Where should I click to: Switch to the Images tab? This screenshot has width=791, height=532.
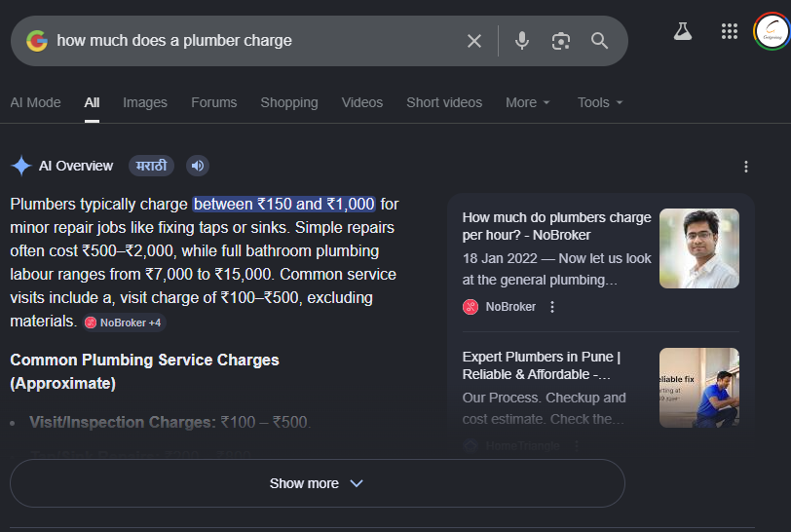(145, 102)
